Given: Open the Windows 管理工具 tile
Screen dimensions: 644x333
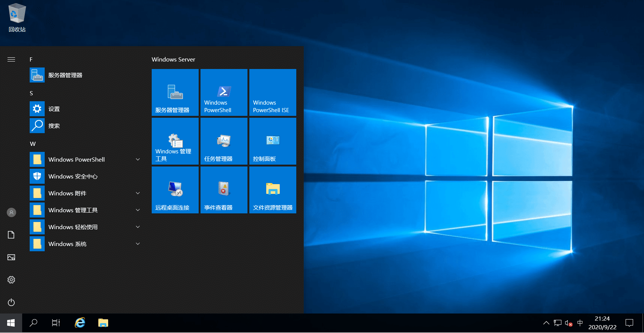Looking at the screenshot, I should point(175,141).
